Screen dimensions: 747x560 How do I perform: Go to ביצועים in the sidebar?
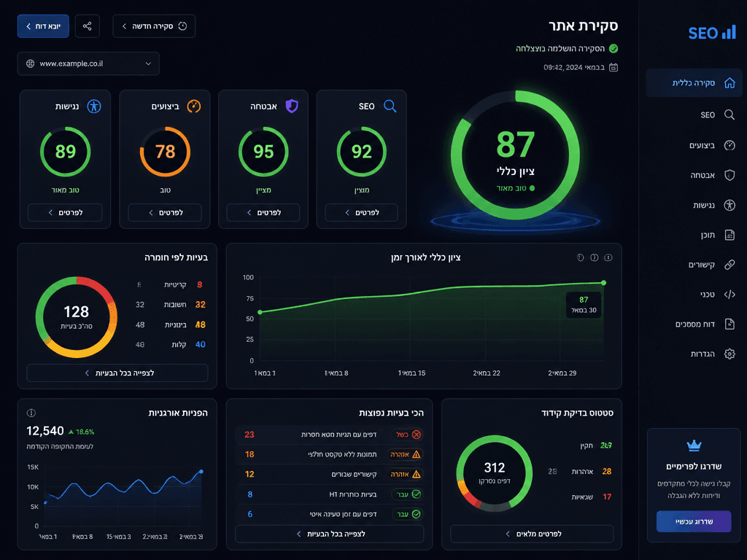tap(702, 145)
